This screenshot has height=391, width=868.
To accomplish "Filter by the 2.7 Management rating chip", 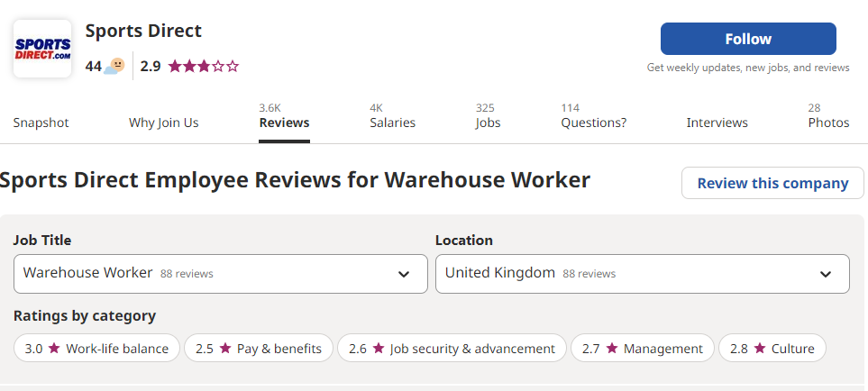I will 642,349.
